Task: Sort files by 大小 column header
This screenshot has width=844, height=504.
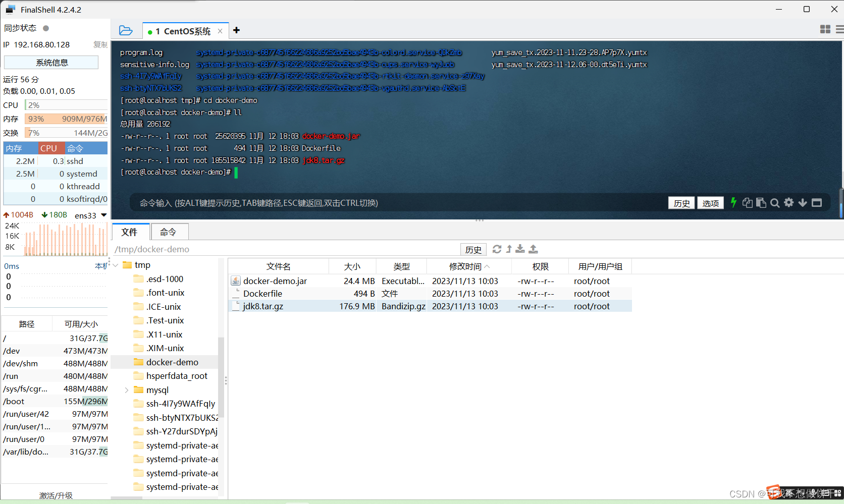Action: (352, 266)
